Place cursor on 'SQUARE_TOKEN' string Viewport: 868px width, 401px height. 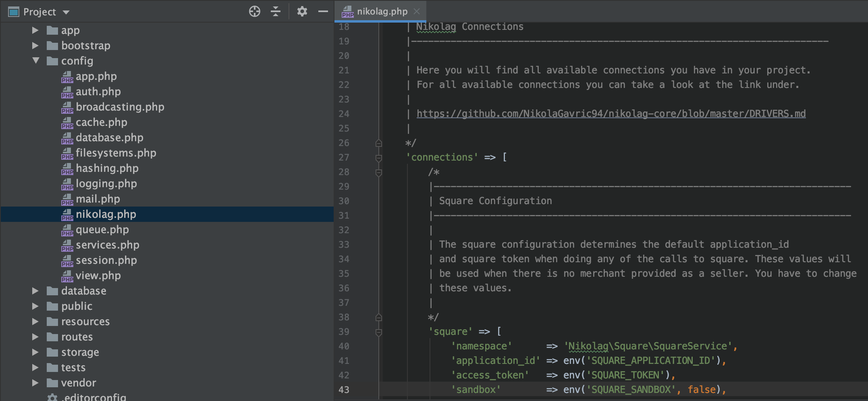click(x=625, y=375)
